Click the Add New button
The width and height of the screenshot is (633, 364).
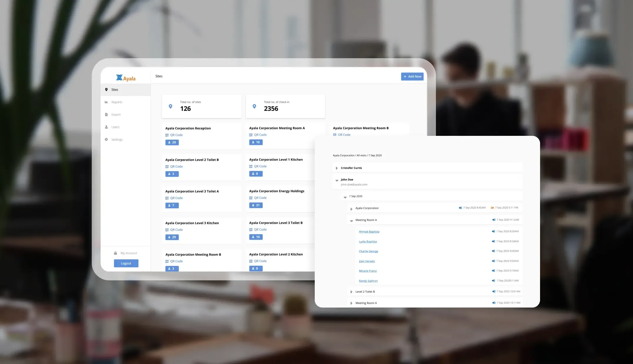click(412, 76)
